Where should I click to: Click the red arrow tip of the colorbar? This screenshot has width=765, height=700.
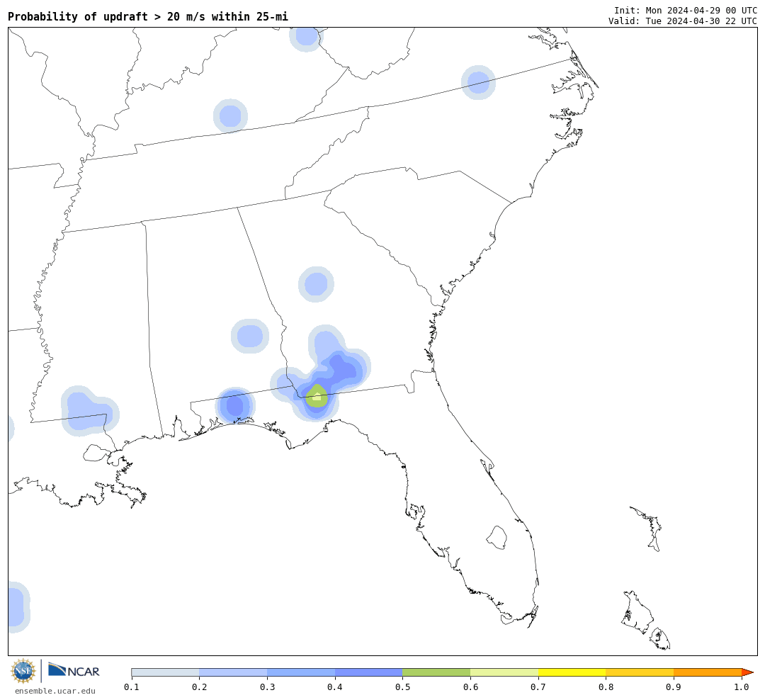(747, 672)
